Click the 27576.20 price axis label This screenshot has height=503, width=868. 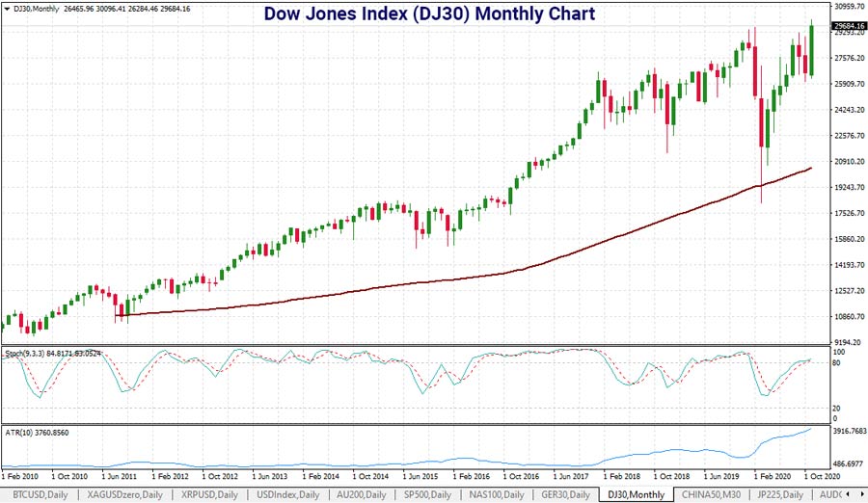pos(850,58)
